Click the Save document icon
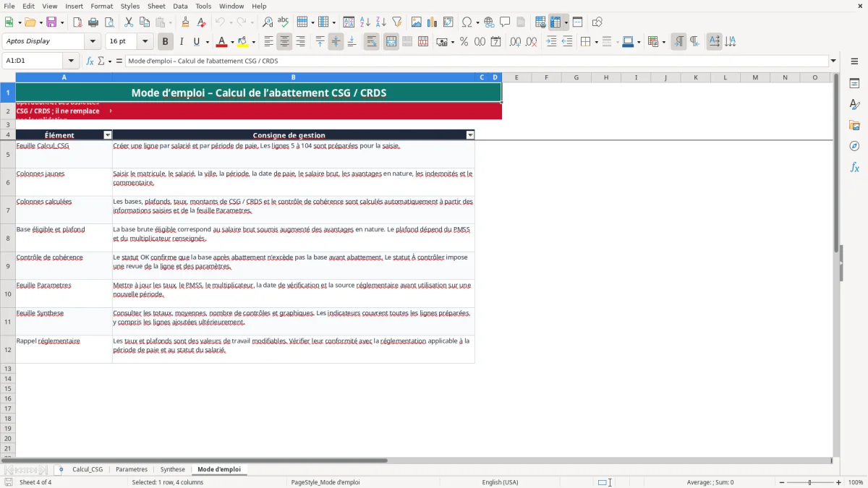The image size is (868, 488). pyautogui.click(x=51, y=22)
